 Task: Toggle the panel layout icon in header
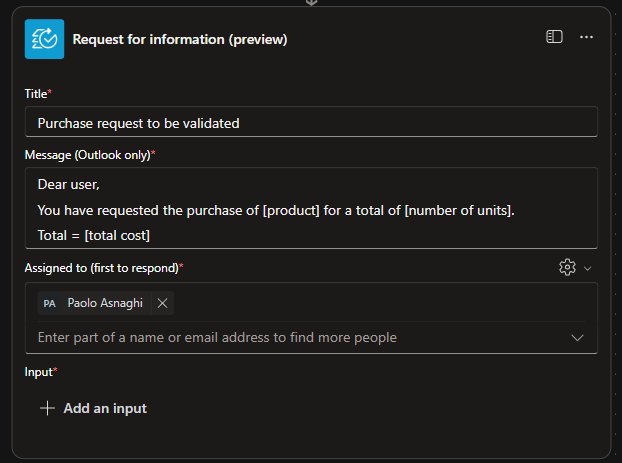tap(554, 37)
